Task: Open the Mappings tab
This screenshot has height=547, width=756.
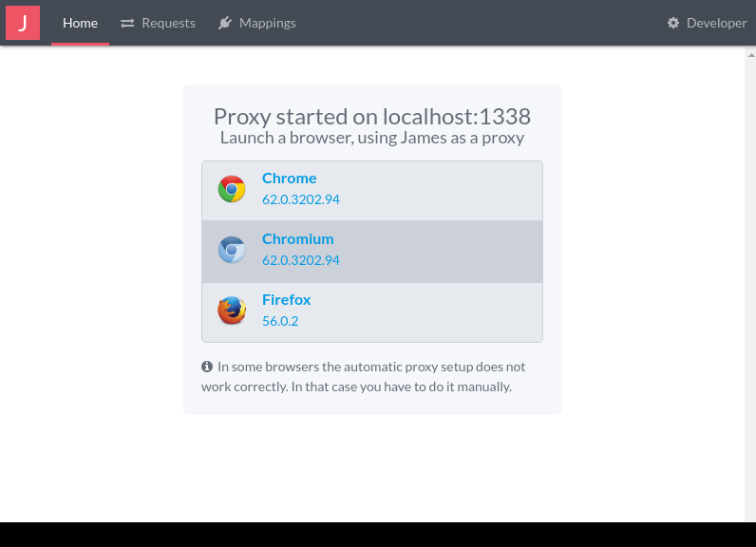Action: pos(257,23)
